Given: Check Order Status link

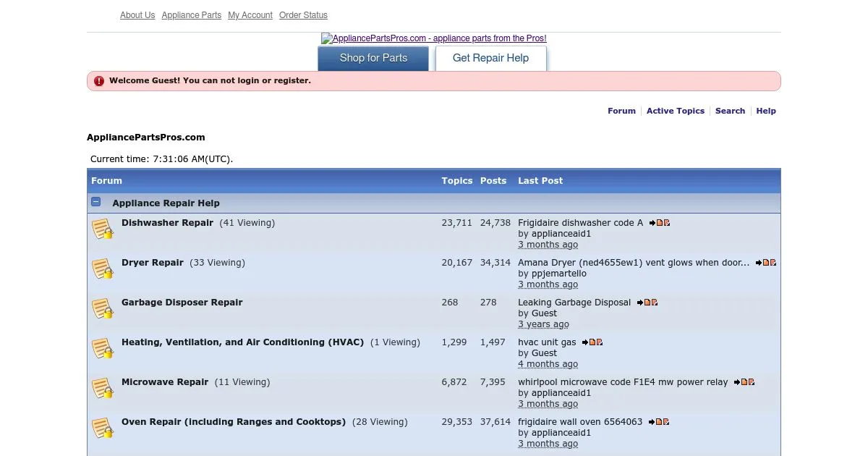Looking at the screenshot, I should 303,15.
